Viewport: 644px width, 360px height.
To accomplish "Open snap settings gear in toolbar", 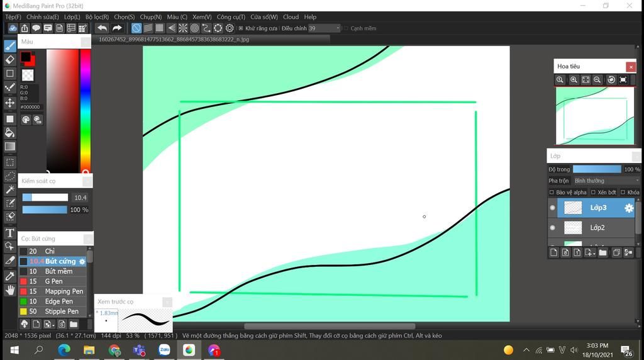I will coord(230,28).
